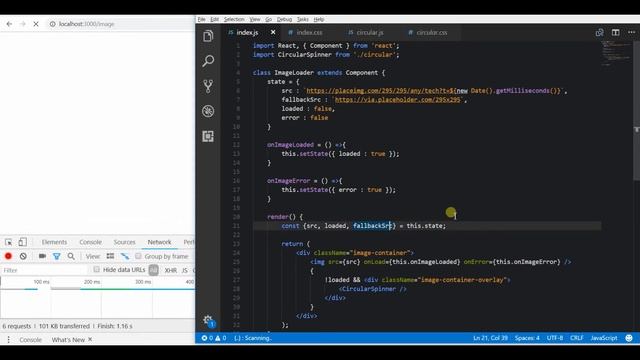Viewport: 640px width, 360px height.
Task: Split the editor to the right
Action: (616, 32)
